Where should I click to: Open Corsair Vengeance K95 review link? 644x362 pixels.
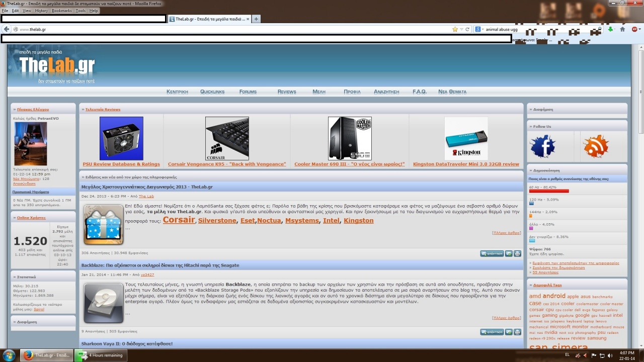click(227, 164)
